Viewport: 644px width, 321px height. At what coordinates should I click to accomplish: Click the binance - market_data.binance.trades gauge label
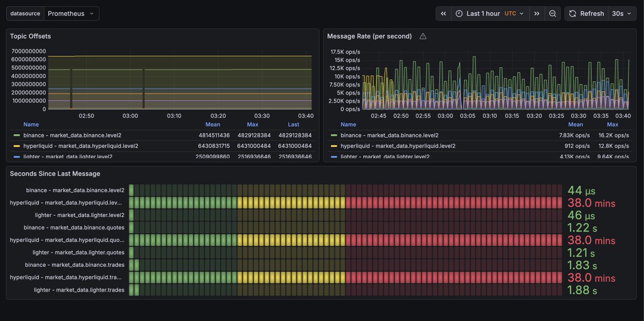pos(75,265)
